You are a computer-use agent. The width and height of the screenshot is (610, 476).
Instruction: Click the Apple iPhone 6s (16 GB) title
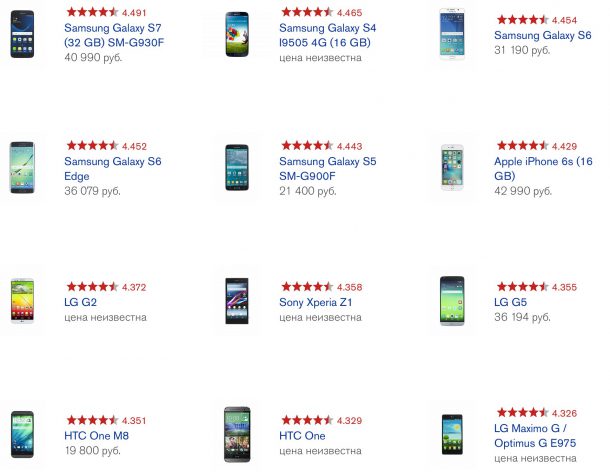[x=543, y=169]
